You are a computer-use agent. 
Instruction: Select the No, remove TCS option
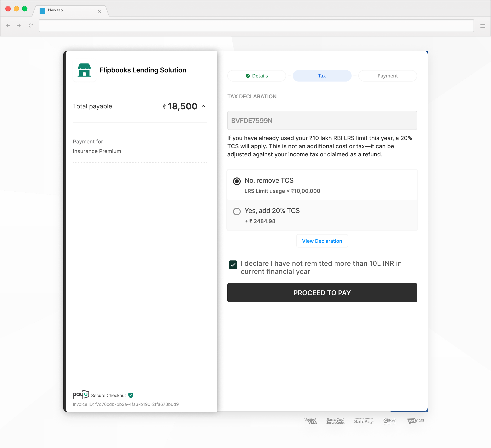[x=237, y=181]
